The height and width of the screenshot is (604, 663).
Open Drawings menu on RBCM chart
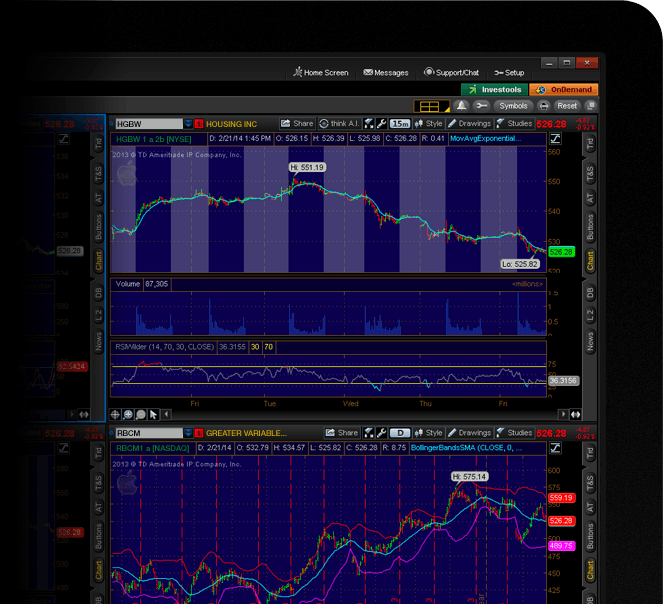tap(470, 433)
